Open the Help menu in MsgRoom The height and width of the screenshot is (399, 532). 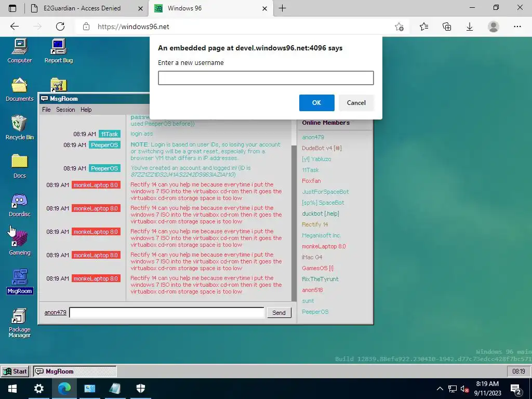[x=86, y=110]
